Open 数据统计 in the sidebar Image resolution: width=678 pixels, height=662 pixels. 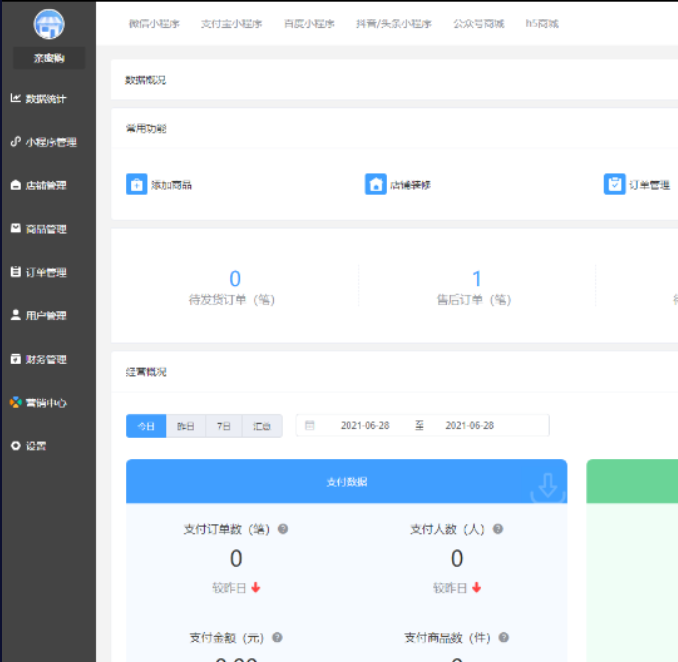(48, 98)
